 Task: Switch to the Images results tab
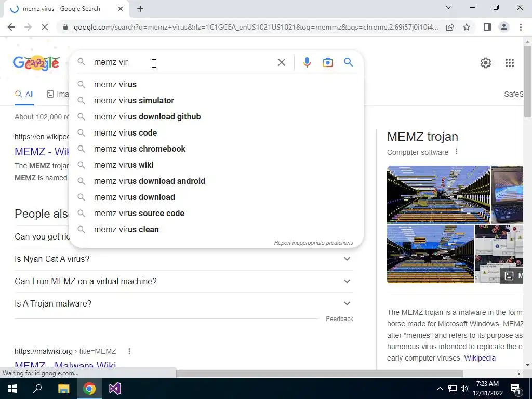(58, 94)
